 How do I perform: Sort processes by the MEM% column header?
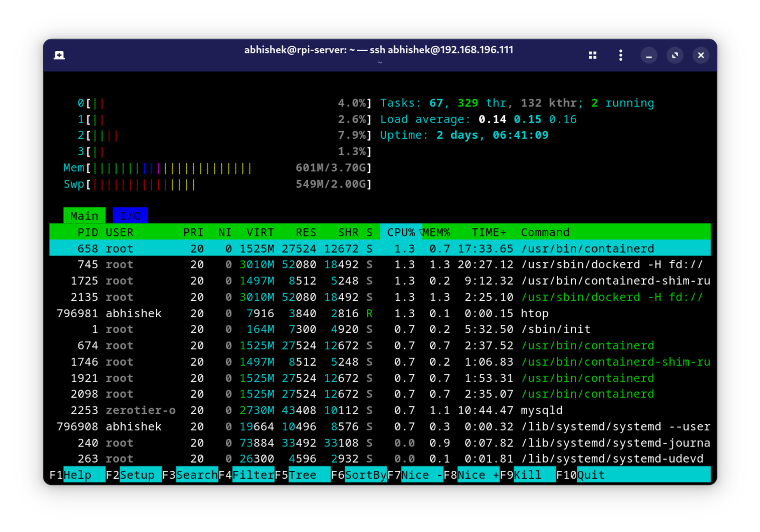[x=436, y=232]
